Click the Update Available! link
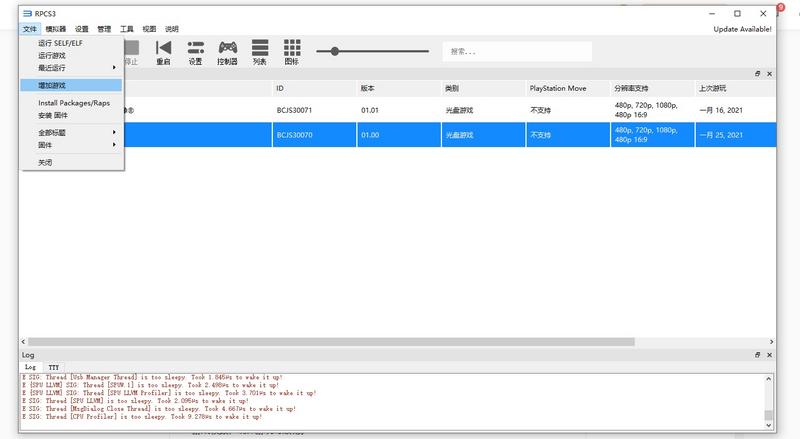800x439 pixels. [x=742, y=29]
